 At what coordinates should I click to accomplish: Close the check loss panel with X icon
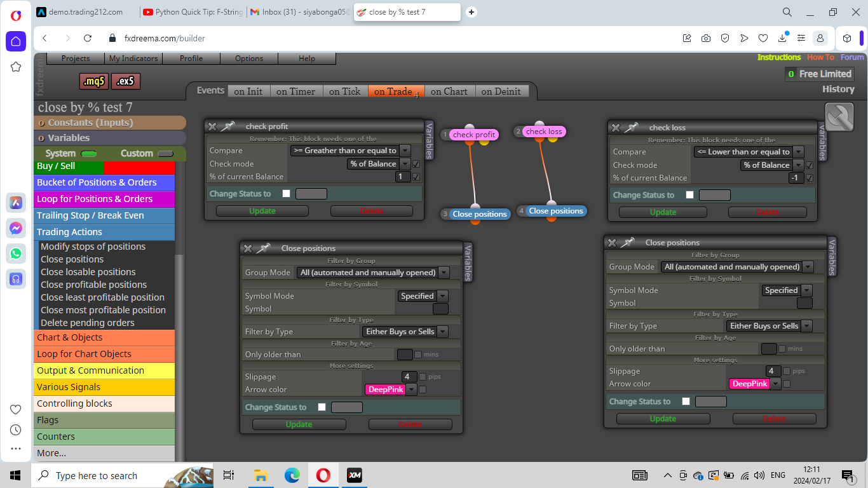click(x=615, y=128)
